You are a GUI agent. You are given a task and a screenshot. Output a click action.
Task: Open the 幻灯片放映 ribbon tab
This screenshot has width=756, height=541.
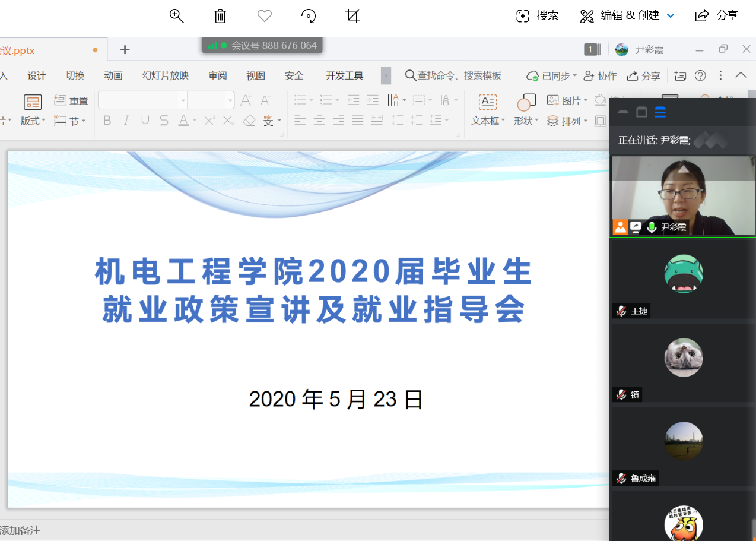[x=165, y=75]
